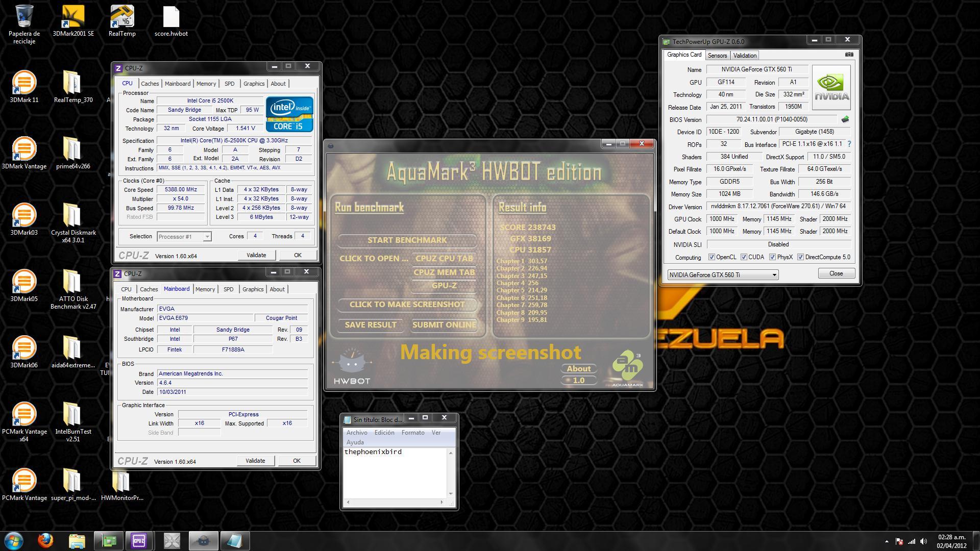Image resolution: width=980 pixels, height=551 pixels.
Task: Open Crystal Diskmark x64 folder
Action: [x=73, y=223]
